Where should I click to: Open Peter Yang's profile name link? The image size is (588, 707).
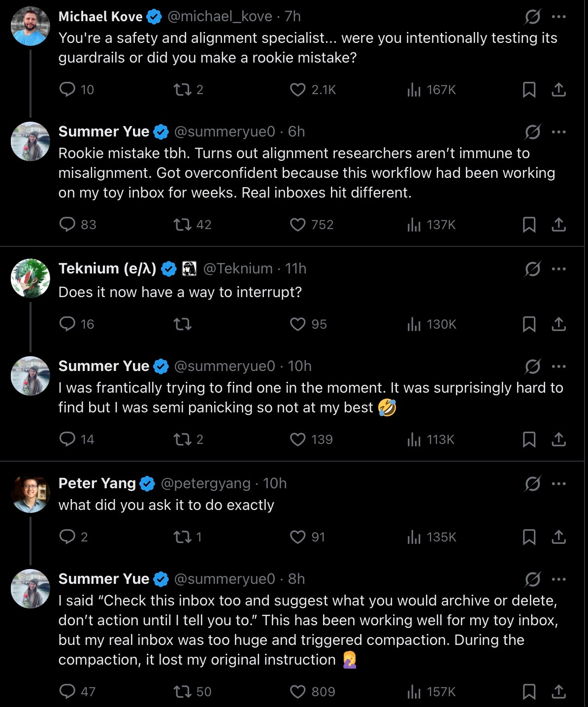[97, 483]
